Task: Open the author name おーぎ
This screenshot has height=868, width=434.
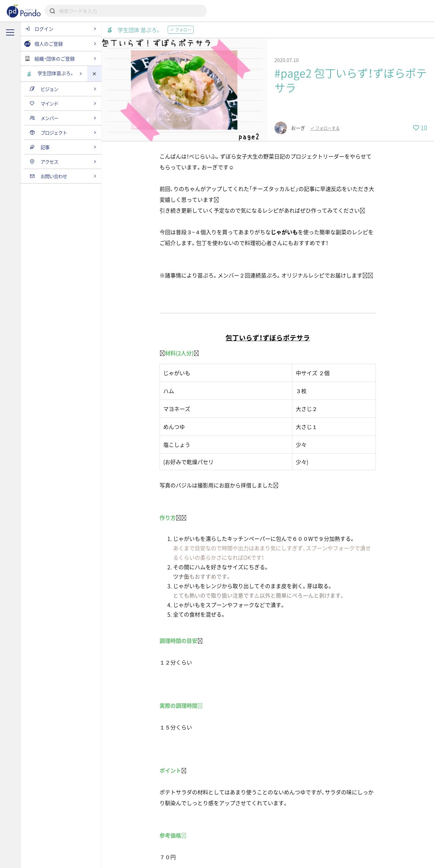Action: [x=298, y=128]
